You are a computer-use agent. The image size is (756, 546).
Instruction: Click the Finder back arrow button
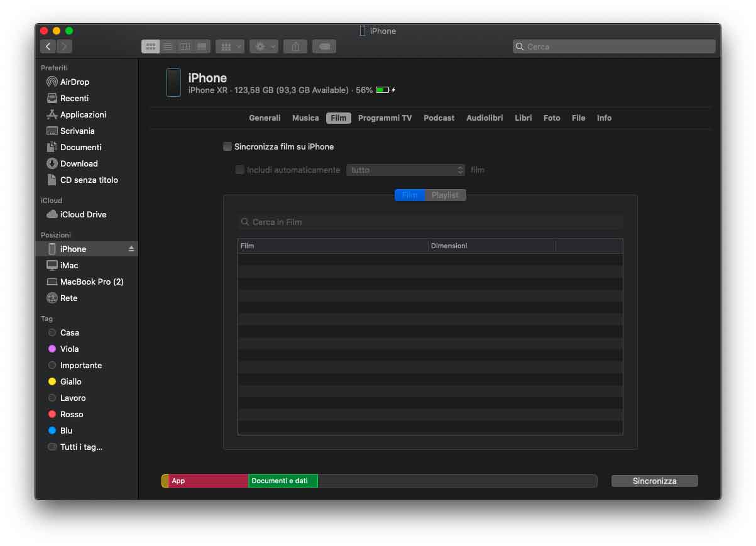tap(48, 46)
